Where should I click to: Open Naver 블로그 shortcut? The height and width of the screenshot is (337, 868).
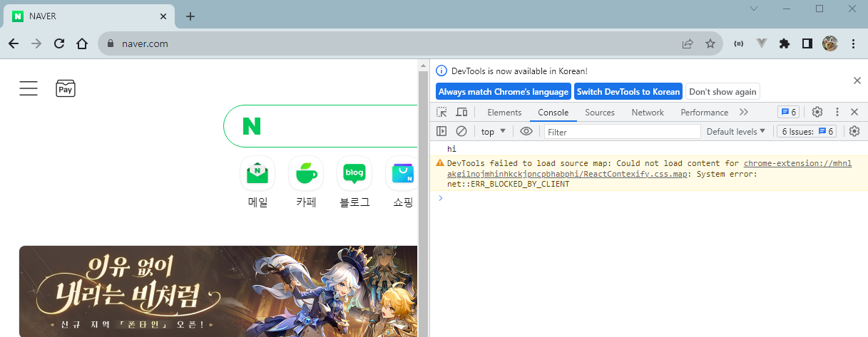click(x=354, y=182)
